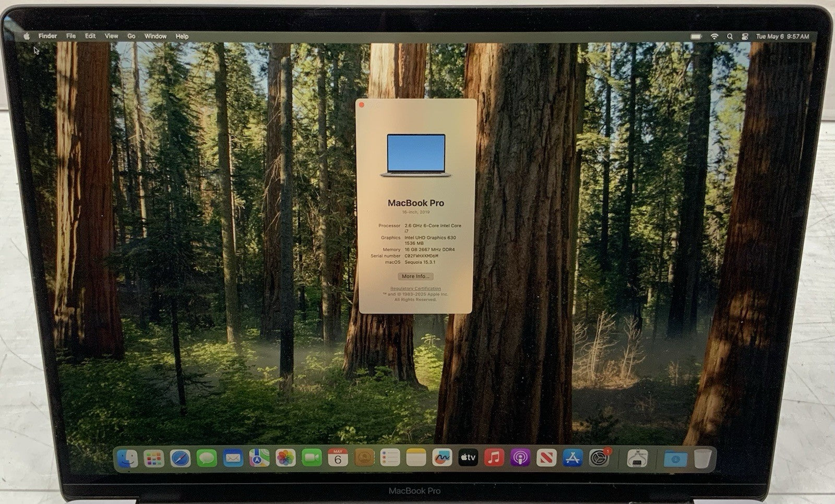Open Spotlight search magnifier icon

(x=730, y=37)
